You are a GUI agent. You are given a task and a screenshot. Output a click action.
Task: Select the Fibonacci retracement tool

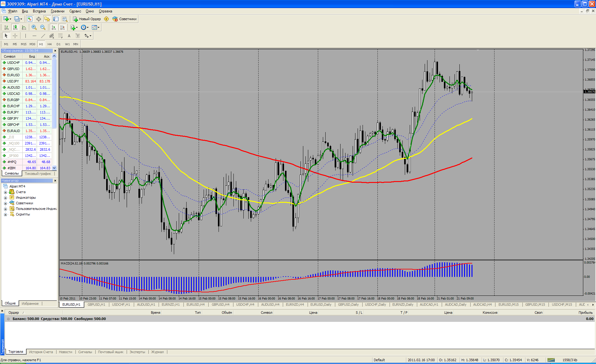60,36
